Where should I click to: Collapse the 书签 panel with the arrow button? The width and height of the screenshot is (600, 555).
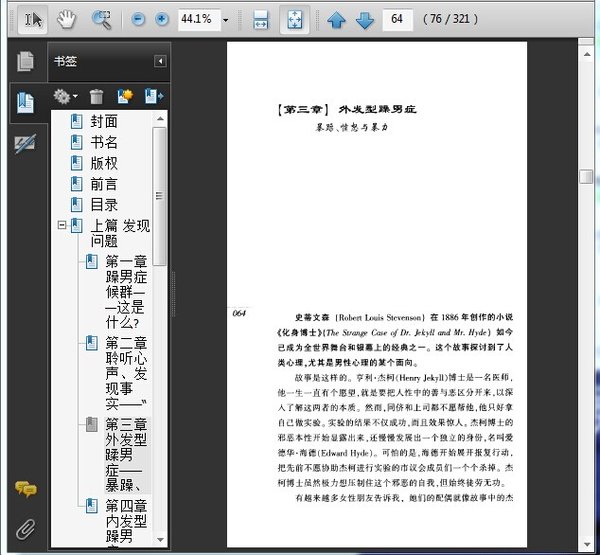click(x=159, y=62)
